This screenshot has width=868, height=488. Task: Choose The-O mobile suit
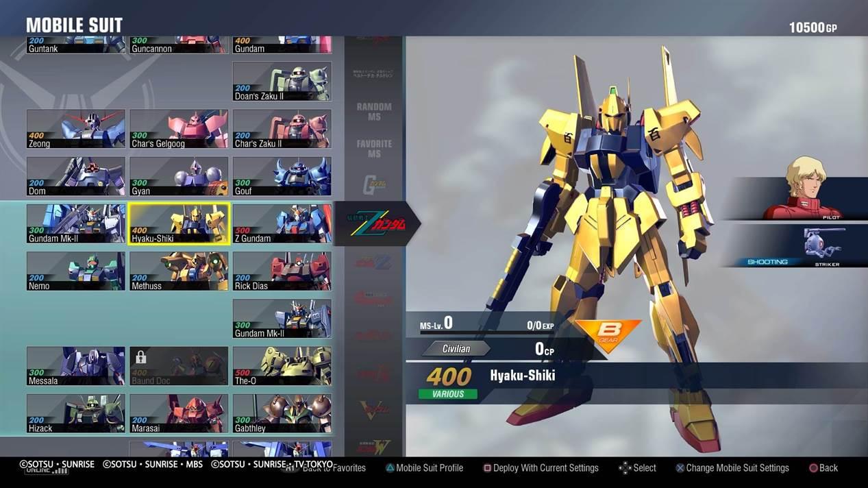pyautogui.click(x=282, y=366)
